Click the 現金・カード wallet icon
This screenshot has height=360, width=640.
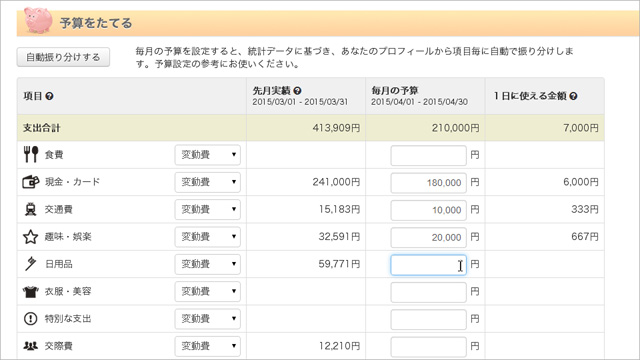tap(31, 182)
